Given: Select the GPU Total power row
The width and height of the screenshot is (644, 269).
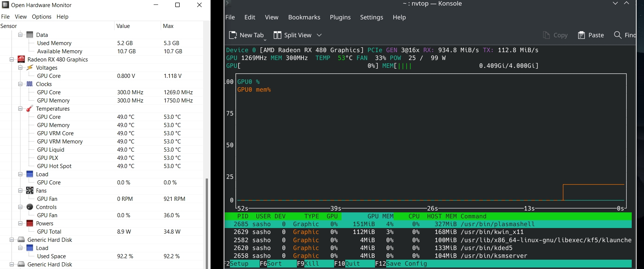Looking at the screenshot, I should (x=102, y=232).
